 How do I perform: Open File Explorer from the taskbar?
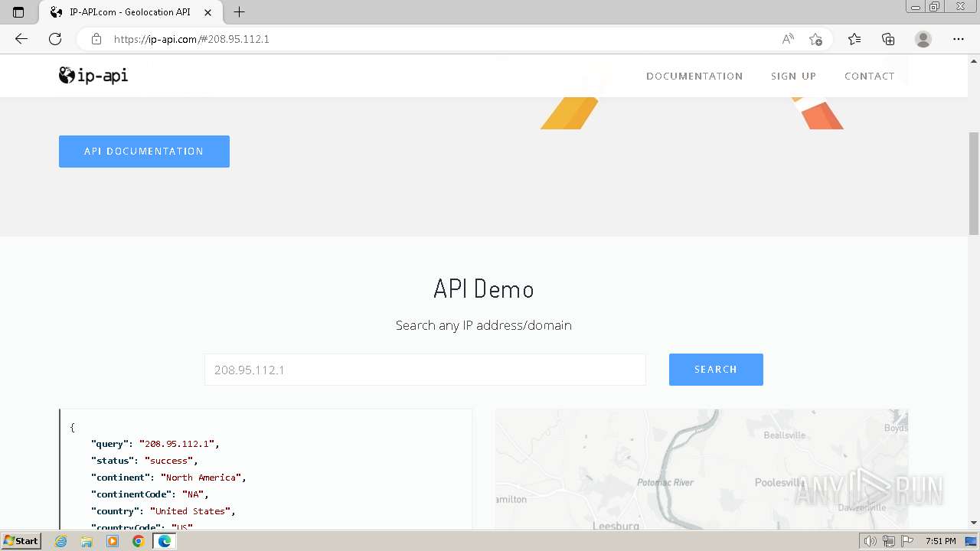(87, 541)
